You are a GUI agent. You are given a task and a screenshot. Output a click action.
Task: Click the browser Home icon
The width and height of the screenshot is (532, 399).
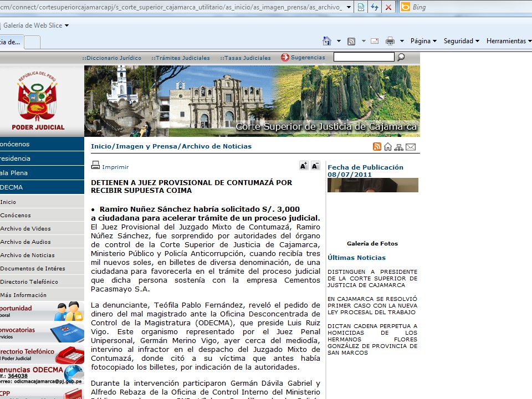pos(327,41)
